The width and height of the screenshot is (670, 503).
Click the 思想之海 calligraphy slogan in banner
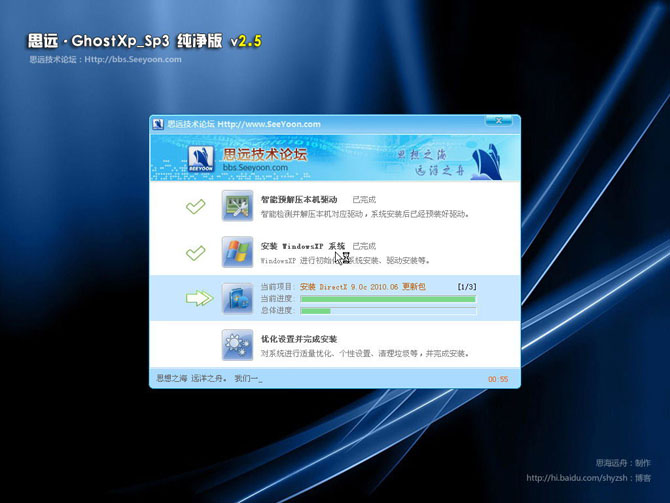click(421, 154)
